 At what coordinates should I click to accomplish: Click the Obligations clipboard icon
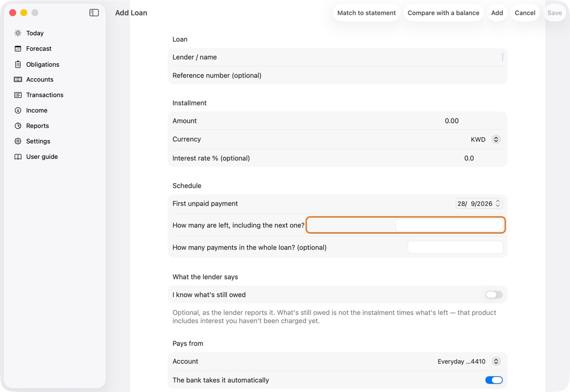coord(18,64)
